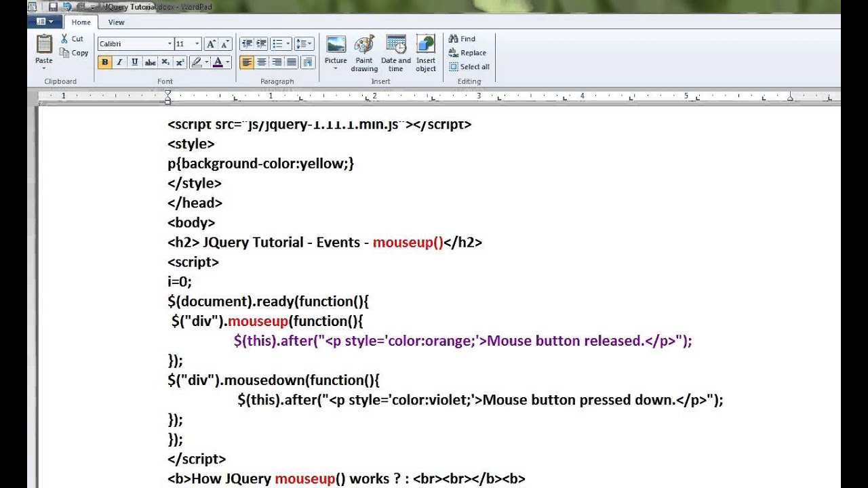Click the Save icon in the quick access toolbar
This screenshot has width=868, height=488.
(53, 7)
